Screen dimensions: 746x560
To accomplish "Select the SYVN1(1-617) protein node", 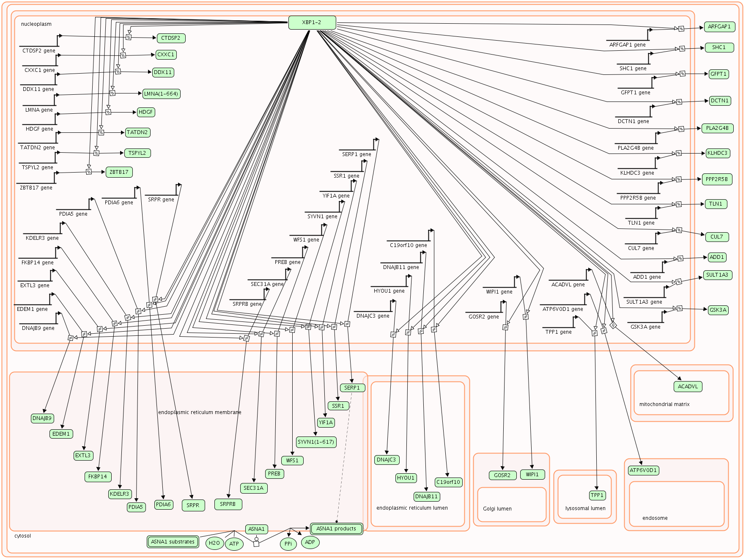I will tap(316, 442).
